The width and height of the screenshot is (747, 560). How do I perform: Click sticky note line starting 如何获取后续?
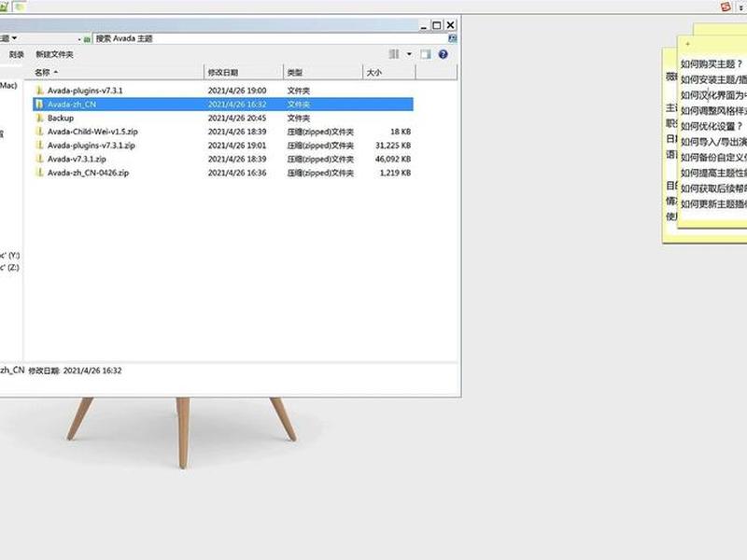click(x=713, y=189)
